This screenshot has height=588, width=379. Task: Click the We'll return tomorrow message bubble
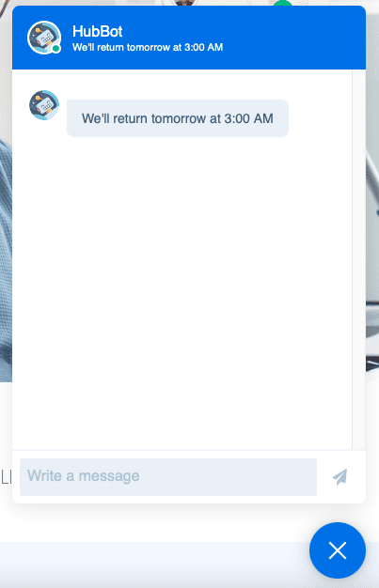click(x=178, y=118)
